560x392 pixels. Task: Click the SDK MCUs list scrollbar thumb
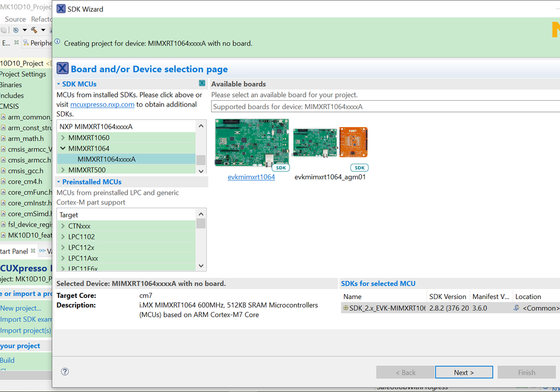pos(201,160)
